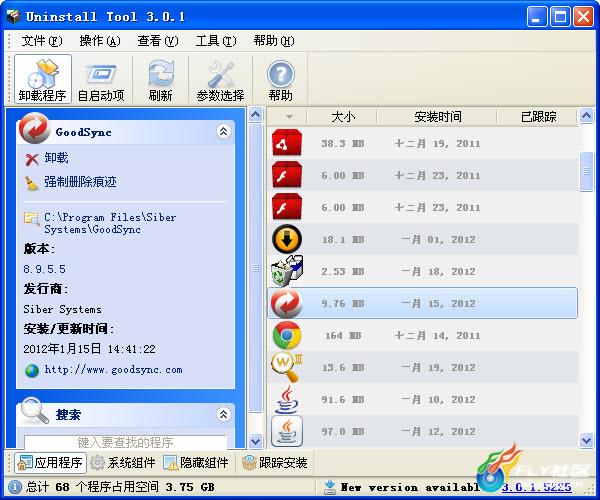Click the sort arrow column header dropdown

click(289, 117)
